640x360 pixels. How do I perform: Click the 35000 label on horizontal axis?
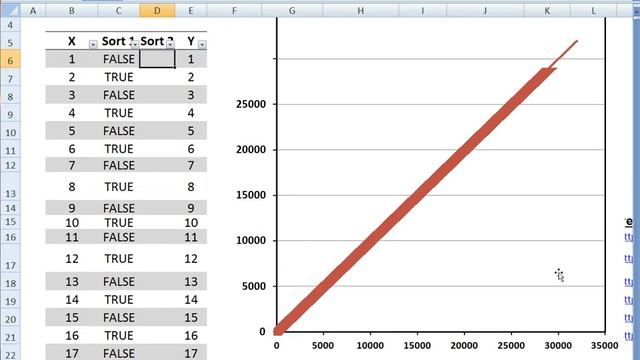tap(605, 346)
